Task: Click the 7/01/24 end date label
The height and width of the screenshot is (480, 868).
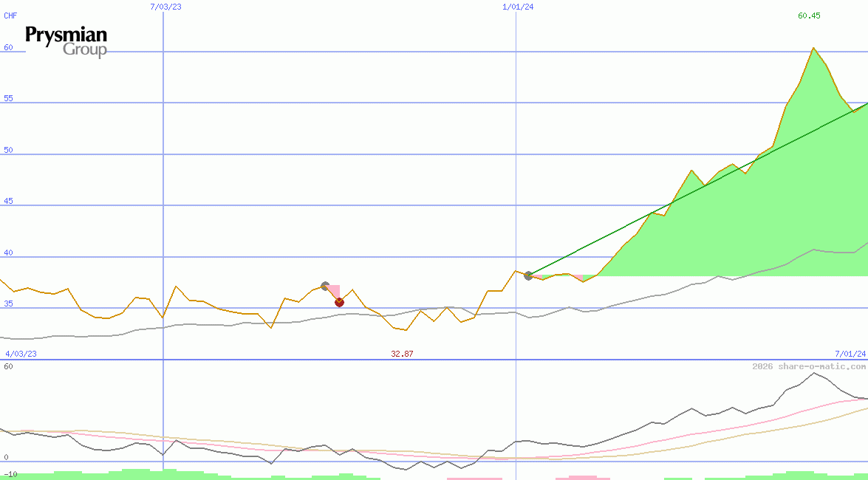Action: tap(850, 354)
